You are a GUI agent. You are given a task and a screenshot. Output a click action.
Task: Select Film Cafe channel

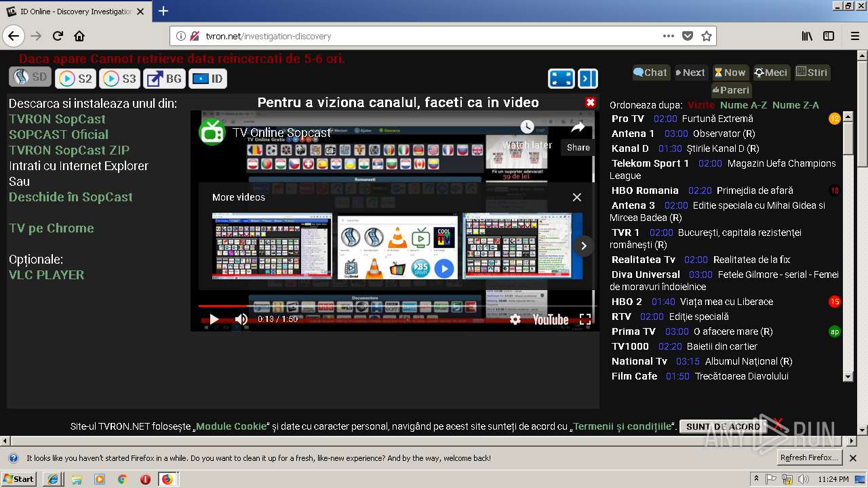point(635,376)
